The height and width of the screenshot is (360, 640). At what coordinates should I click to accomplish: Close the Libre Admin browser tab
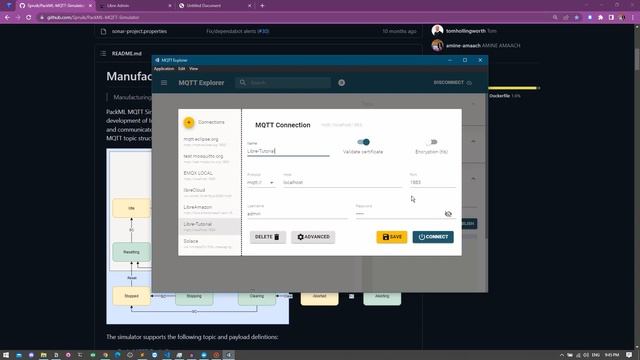(170, 6)
